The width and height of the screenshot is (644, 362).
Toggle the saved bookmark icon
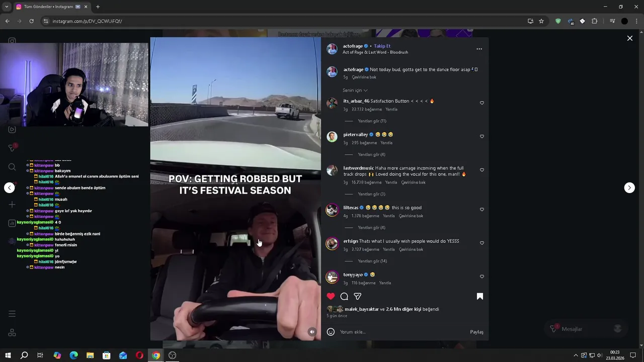[x=480, y=297]
